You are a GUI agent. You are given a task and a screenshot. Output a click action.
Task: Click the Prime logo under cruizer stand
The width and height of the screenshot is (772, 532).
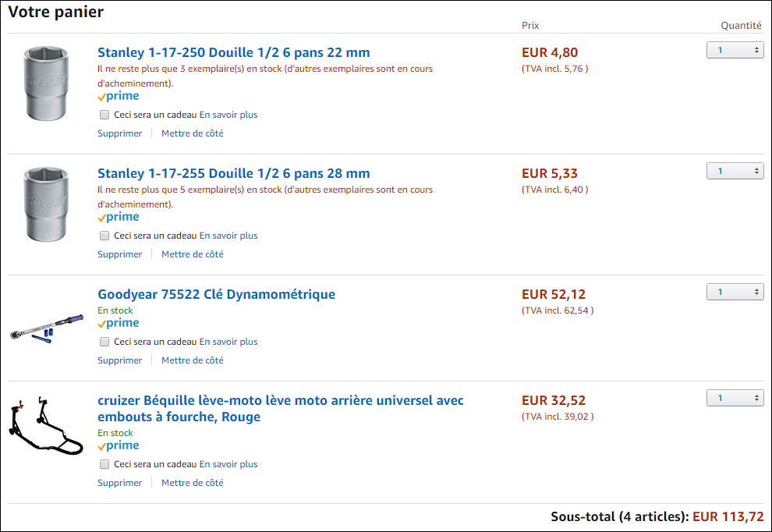pyautogui.click(x=119, y=446)
